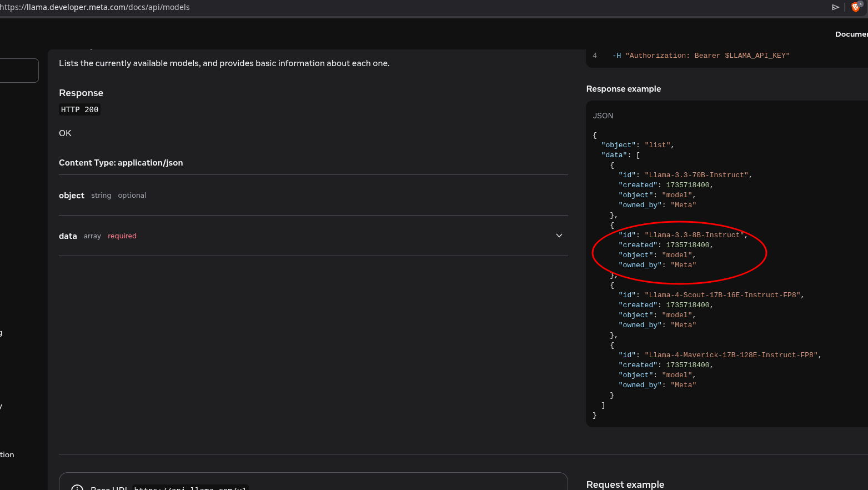Image resolution: width=868 pixels, height=490 pixels.
Task: Click "owned_by": "Meta" under Llama-3.3-70B-Instruct
Action: [x=658, y=205]
